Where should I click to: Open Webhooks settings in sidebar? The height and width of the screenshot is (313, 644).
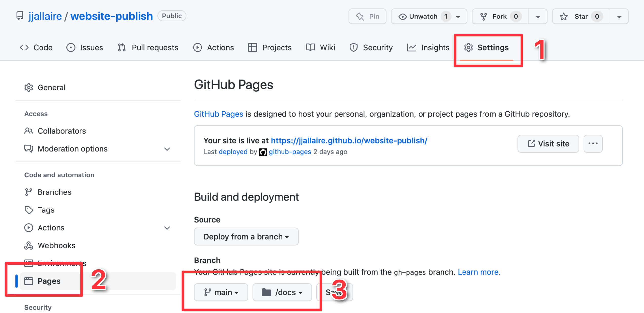pos(56,246)
